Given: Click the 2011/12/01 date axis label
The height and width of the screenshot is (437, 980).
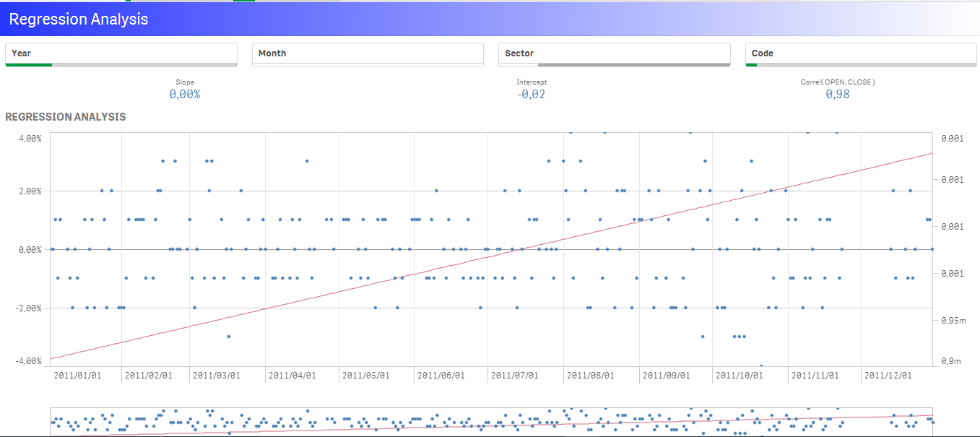Looking at the screenshot, I should [888, 376].
